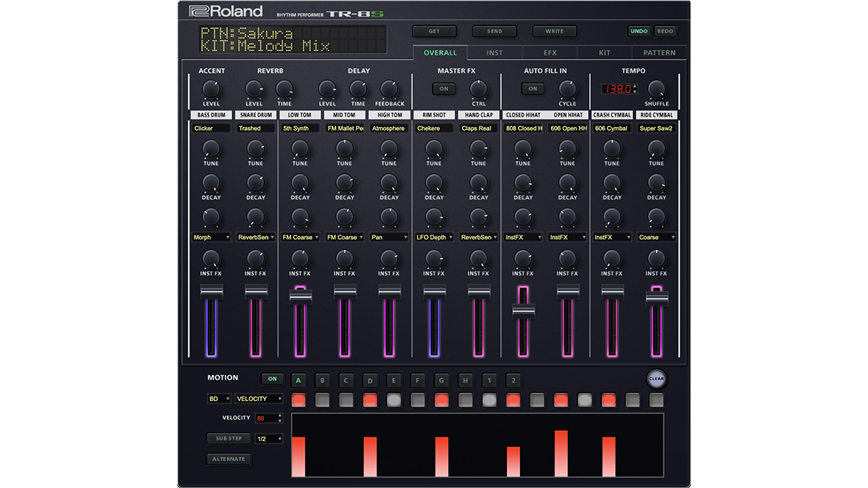Click the ACCENT LEVEL knob

(210, 89)
